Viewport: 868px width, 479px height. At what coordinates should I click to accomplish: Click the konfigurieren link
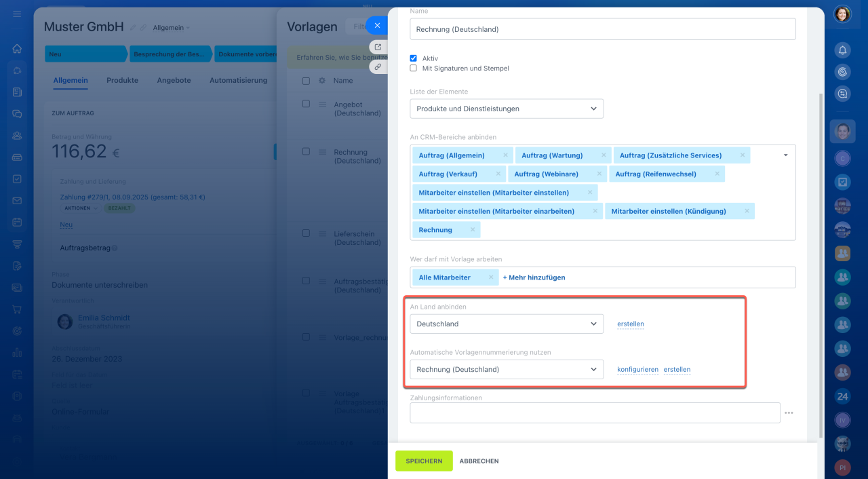pos(637,370)
